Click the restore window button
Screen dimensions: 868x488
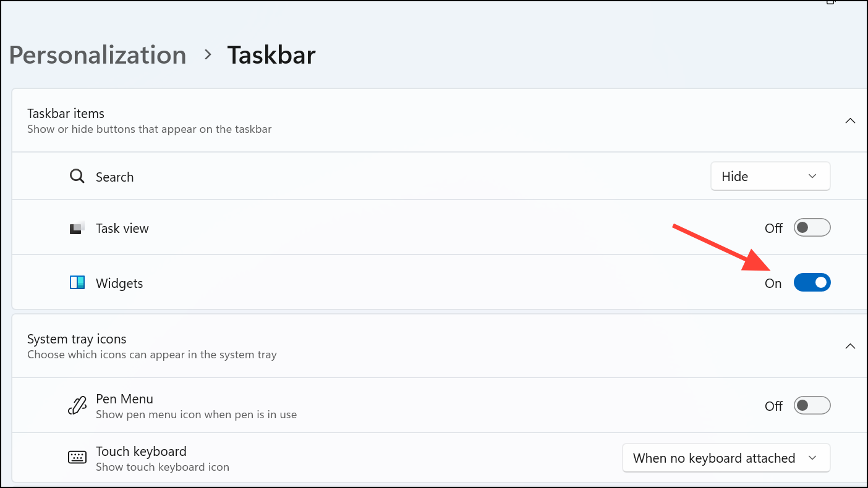click(x=830, y=3)
